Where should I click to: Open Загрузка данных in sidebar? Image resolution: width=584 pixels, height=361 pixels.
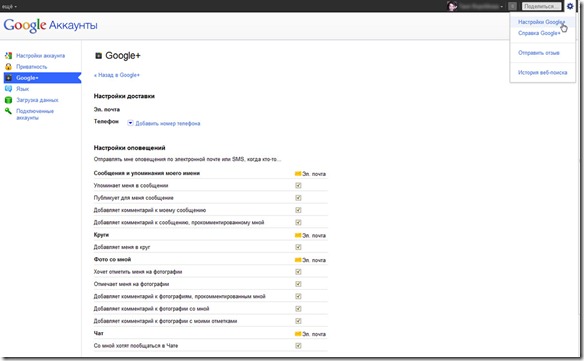point(37,100)
